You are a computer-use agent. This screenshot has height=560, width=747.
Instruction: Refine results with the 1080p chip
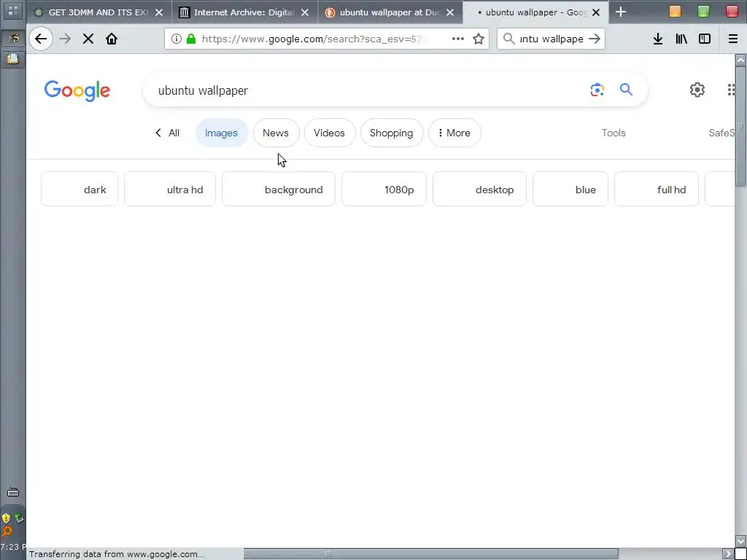(384, 189)
